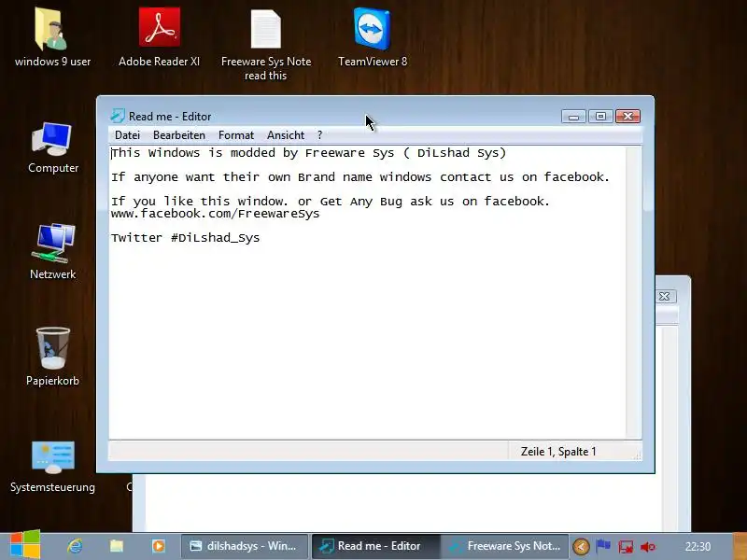
Task: Open the Netzwerk desktop icon
Action: [52, 251]
